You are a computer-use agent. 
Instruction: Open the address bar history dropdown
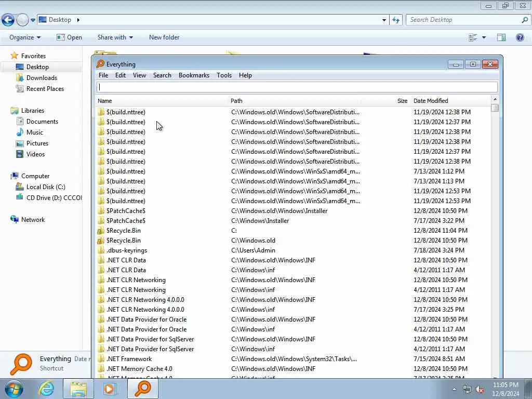(x=384, y=20)
